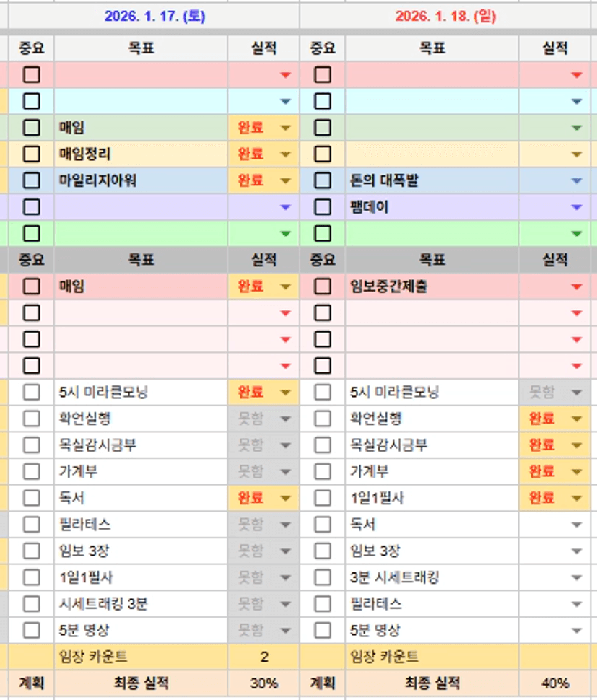Select the 임장 카운트 cell showing 2
The image size is (597, 700).
coord(263,657)
